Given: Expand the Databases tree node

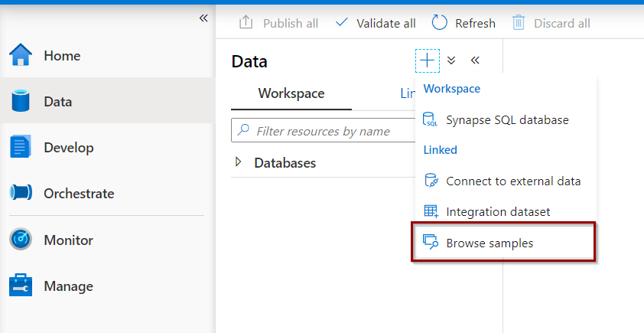Looking at the screenshot, I should tap(238, 162).
